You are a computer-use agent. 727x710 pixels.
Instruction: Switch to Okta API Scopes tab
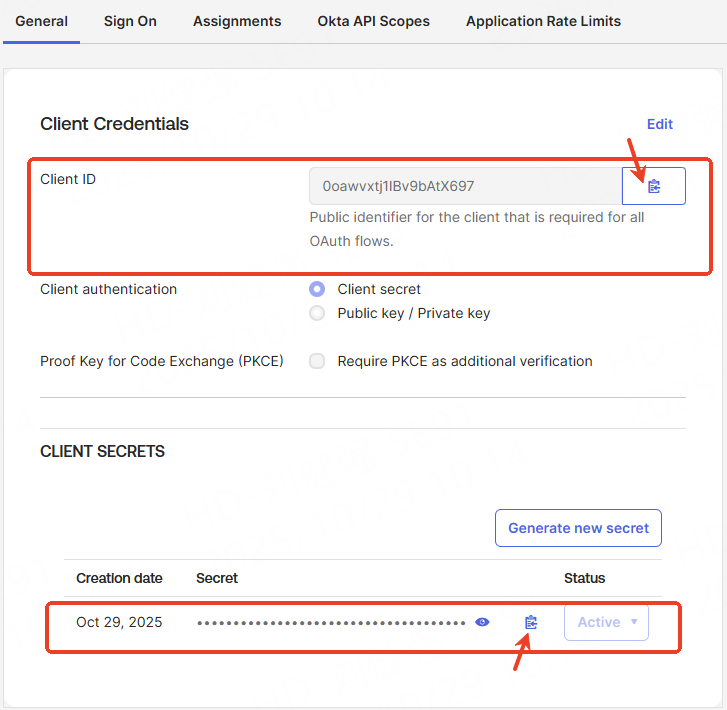click(x=373, y=21)
